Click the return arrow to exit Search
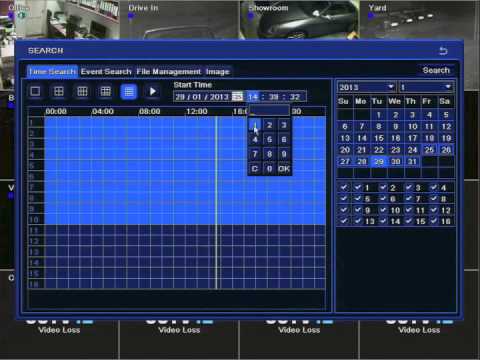Image resolution: width=480 pixels, height=360 pixels. click(x=443, y=51)
